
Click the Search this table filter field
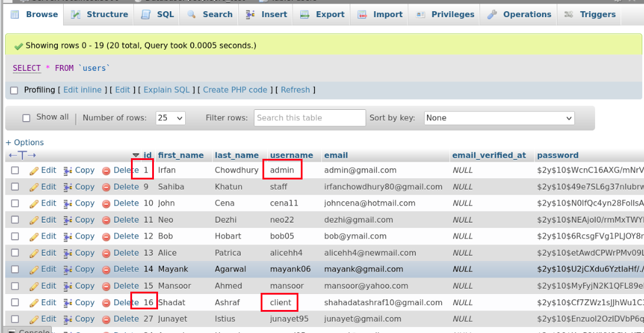coord(310,118)
